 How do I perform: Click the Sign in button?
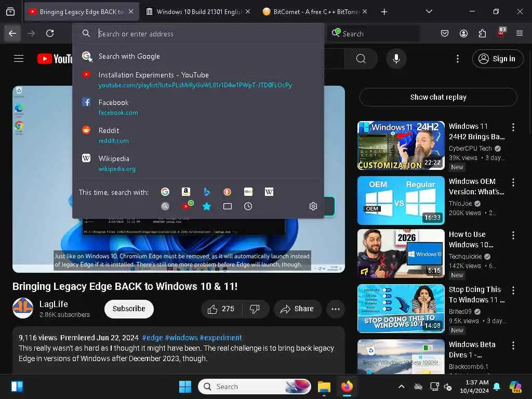point(497,59)
